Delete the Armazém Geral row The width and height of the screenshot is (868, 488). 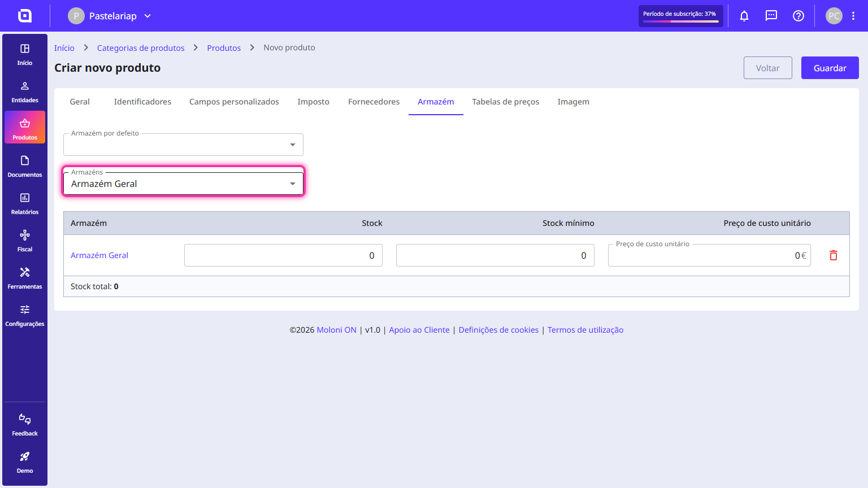834,255
